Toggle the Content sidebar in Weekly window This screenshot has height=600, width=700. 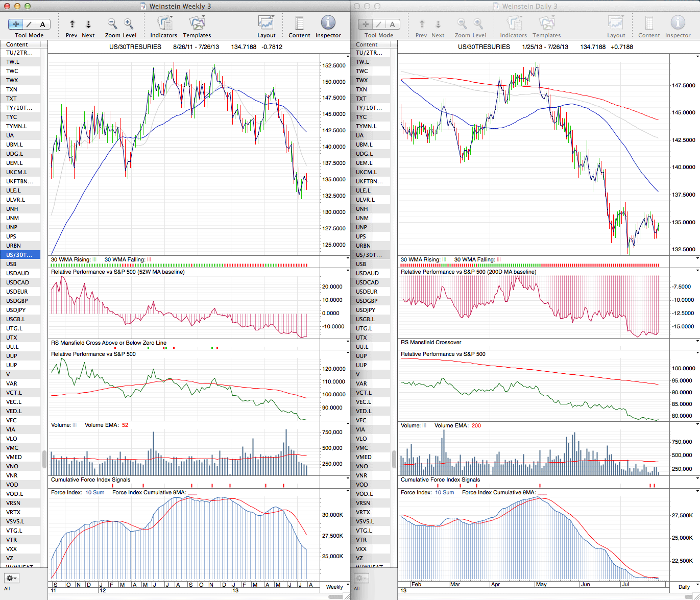click(x=299, y=23)
